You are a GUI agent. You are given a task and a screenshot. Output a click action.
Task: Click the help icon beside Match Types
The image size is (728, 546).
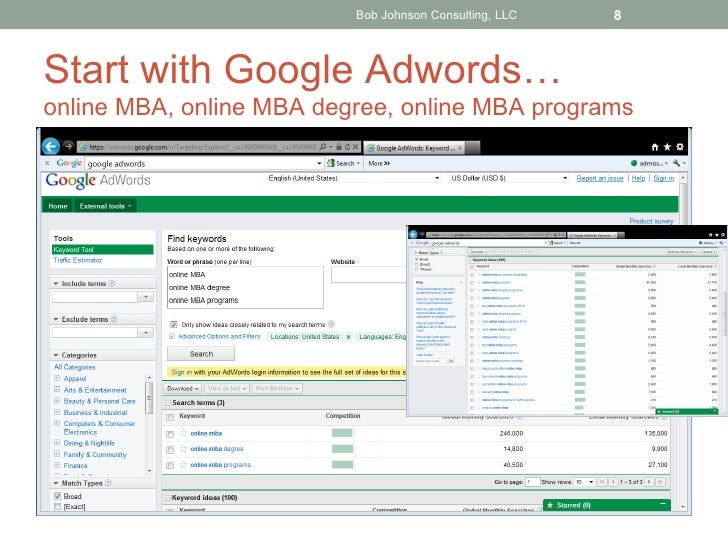[108, 483]
